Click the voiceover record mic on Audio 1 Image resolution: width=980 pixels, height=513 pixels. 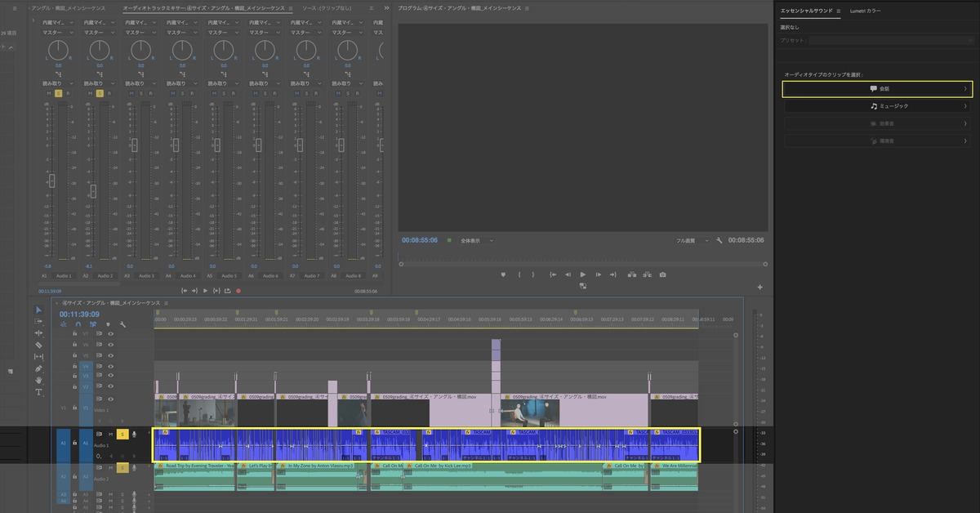[x=134, y=435]
